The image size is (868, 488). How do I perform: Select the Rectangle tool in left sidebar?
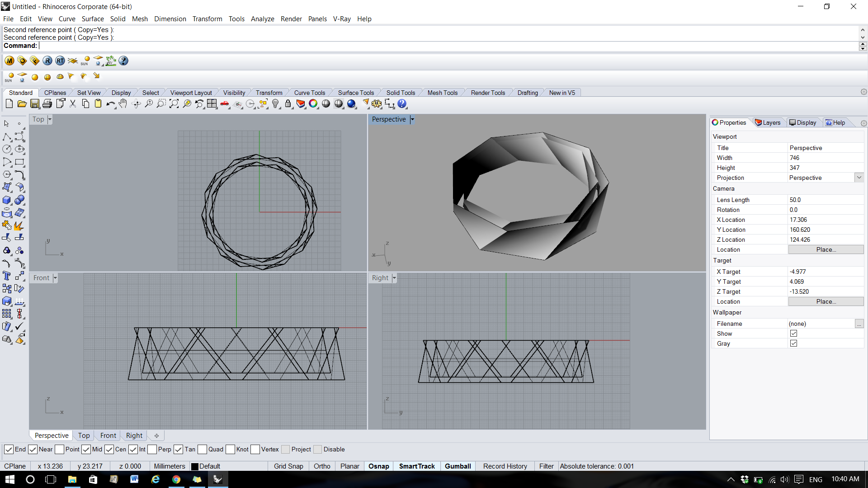[19, 162]
